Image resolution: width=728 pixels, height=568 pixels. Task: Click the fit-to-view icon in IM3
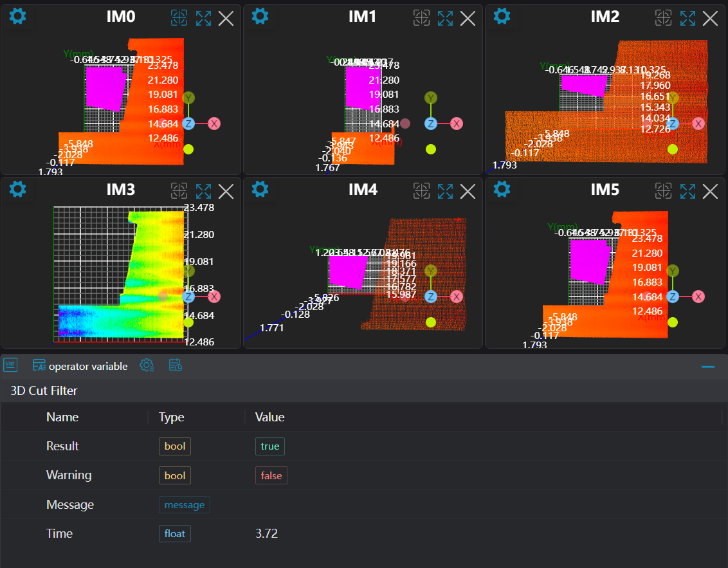179,191
